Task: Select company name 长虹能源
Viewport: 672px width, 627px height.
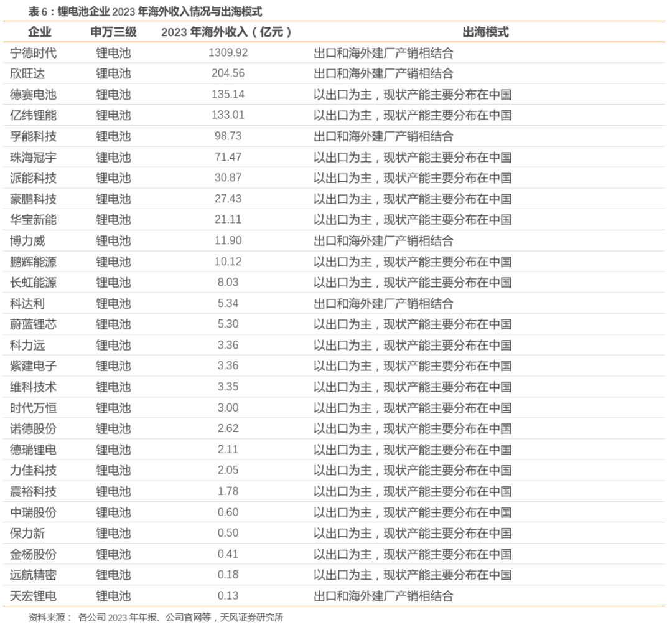Action: click(x=33, y=282)
